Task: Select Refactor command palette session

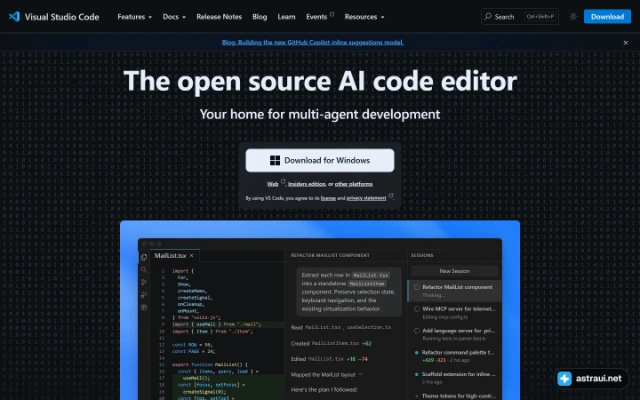Action: click(454, 356)
